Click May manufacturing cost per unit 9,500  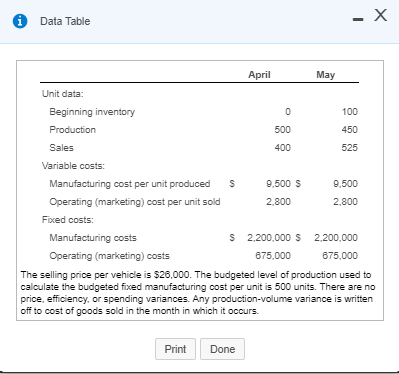point(346,184)
